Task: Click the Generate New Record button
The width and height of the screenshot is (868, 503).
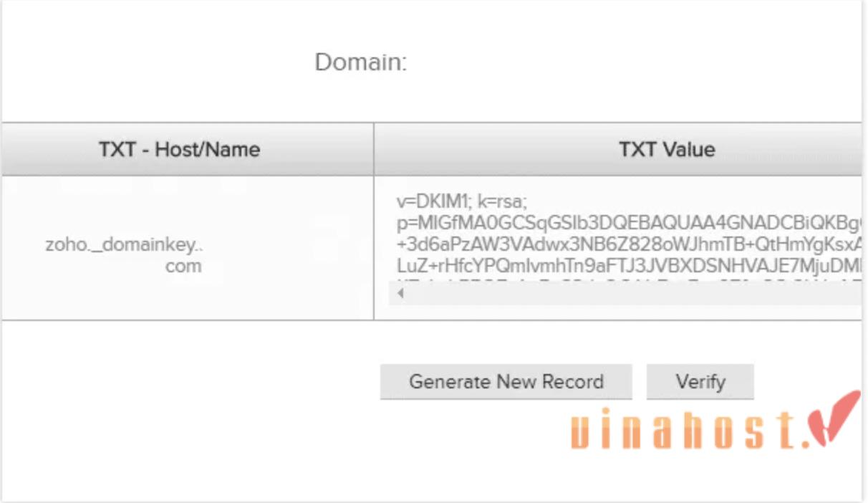Action: tap(506, 382)
